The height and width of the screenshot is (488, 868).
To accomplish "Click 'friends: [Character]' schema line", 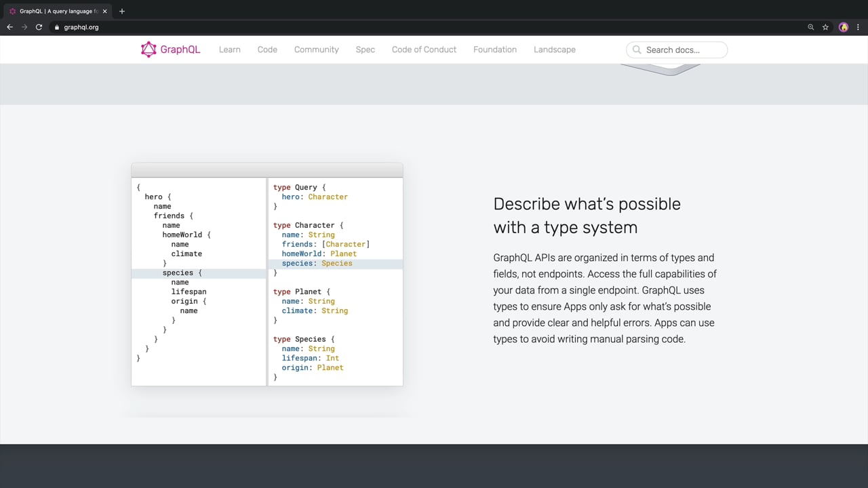I will pyautogui.click(x=325, y=244).
